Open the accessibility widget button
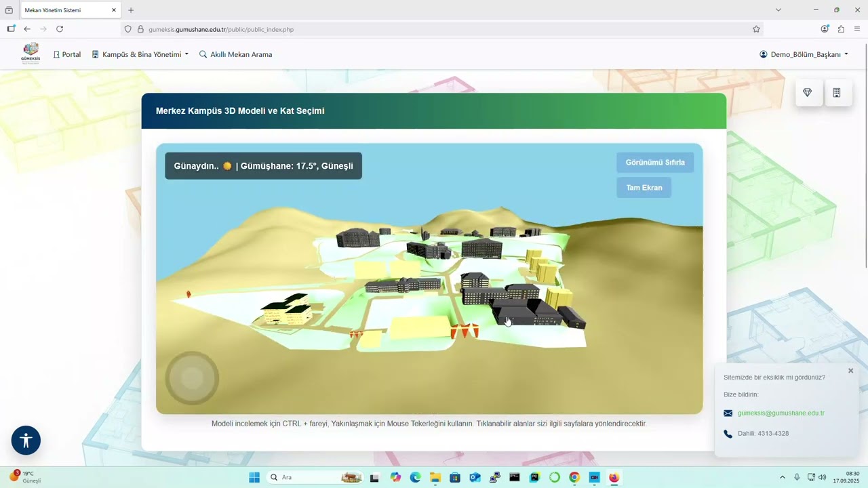The image size is (868, 488). (26, 441)
